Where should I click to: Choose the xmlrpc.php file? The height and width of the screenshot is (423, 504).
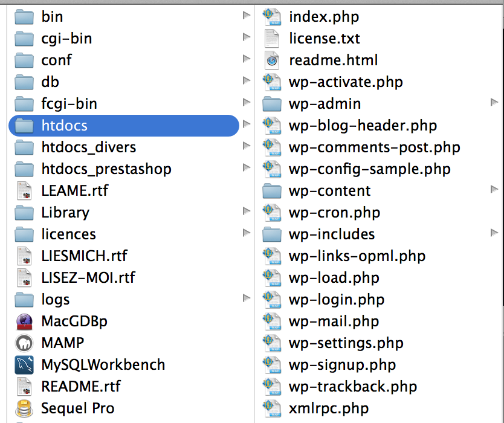tap(328, 408)
